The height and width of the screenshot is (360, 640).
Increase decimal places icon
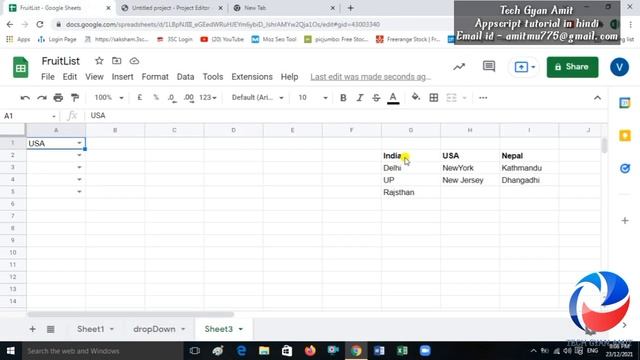click(189, 98)
